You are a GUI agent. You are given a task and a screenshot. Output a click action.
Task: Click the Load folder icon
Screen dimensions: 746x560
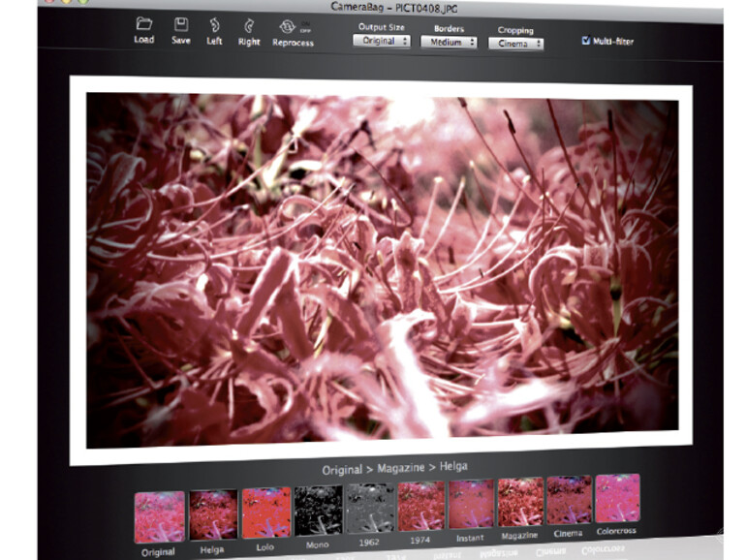coord(143,24)
